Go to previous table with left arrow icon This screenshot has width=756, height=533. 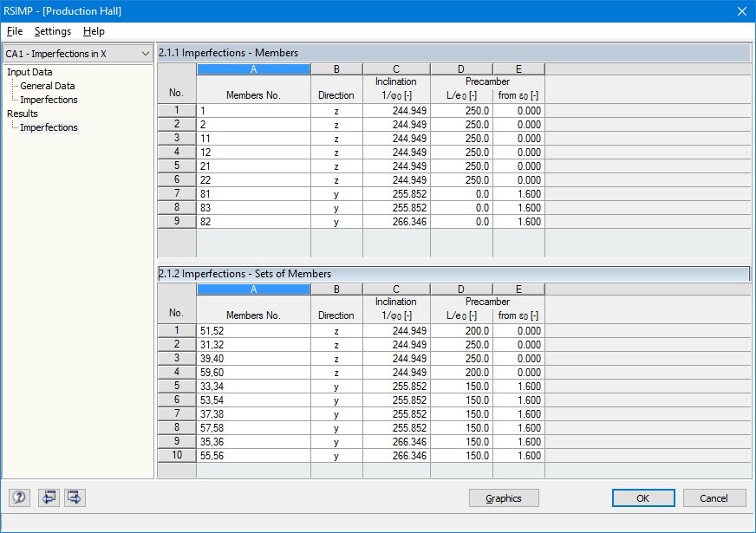click(49, 497)
